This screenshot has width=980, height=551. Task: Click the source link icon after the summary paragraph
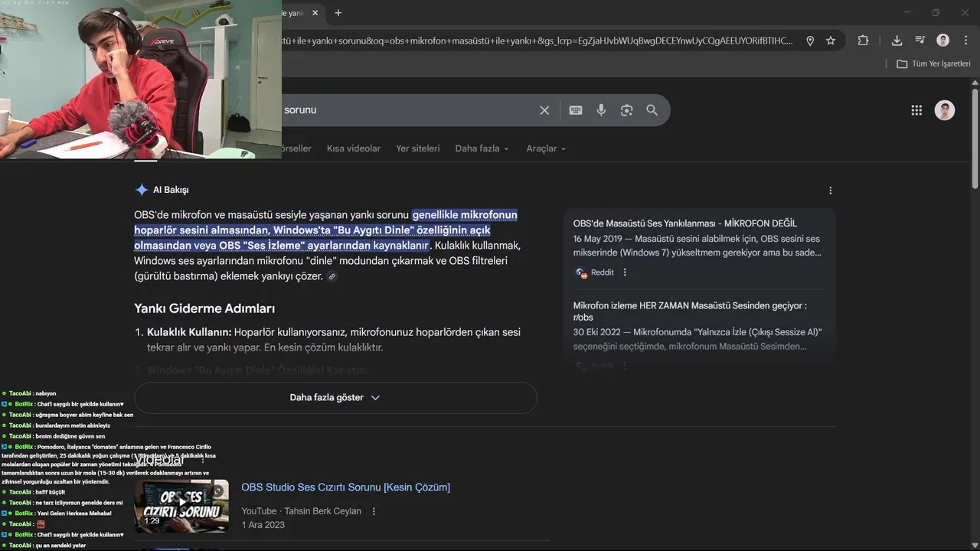coord(332,276)
